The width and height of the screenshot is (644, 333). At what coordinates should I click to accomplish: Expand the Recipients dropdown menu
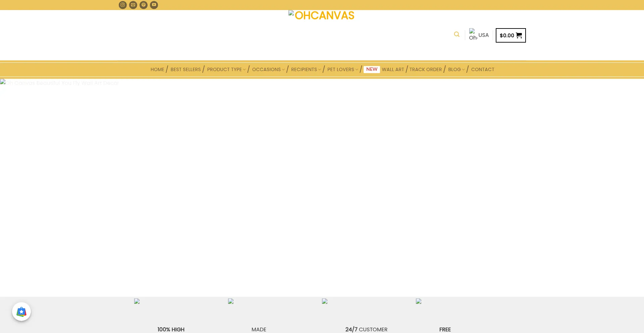click(306, 69)
